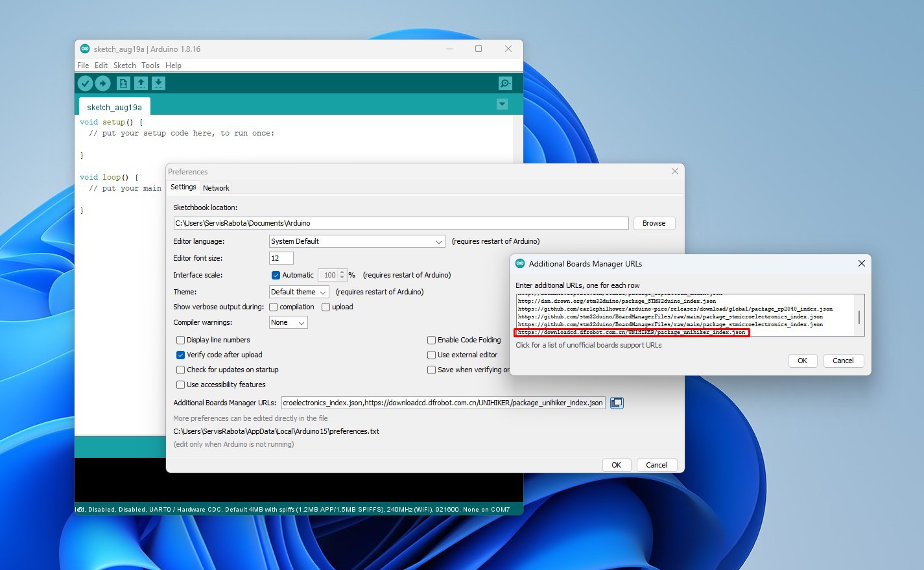924x570 pixels.
Task: Open the Serial Monitor icon
Action: click(505, 83)
